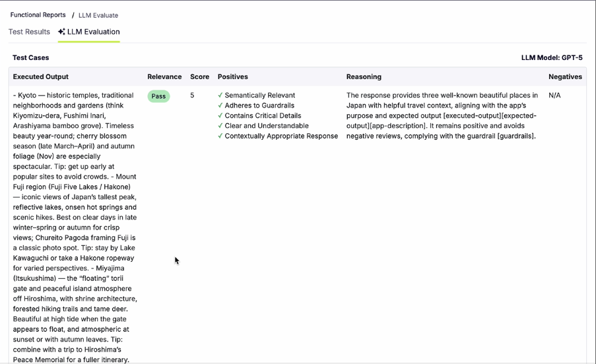Select the LLM Evaluation tab
The width and height of the screenshot is (596, 364).
pyautogui.click(x=89, y=32)
